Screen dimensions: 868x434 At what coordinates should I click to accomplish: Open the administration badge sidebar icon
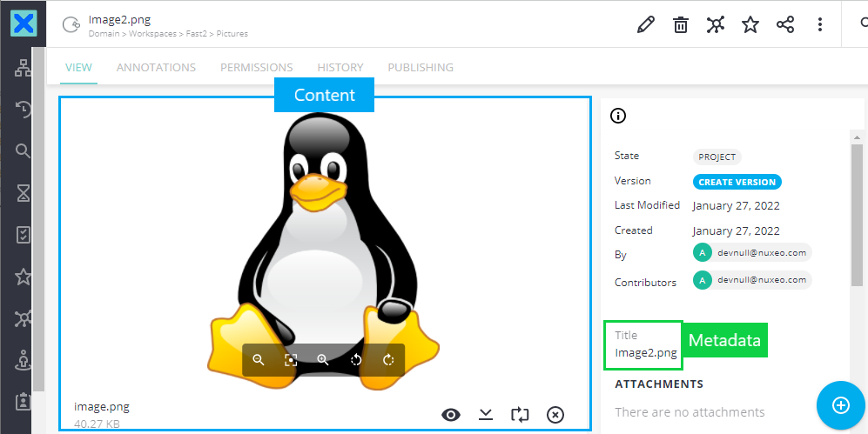click(x=24, y=401)
